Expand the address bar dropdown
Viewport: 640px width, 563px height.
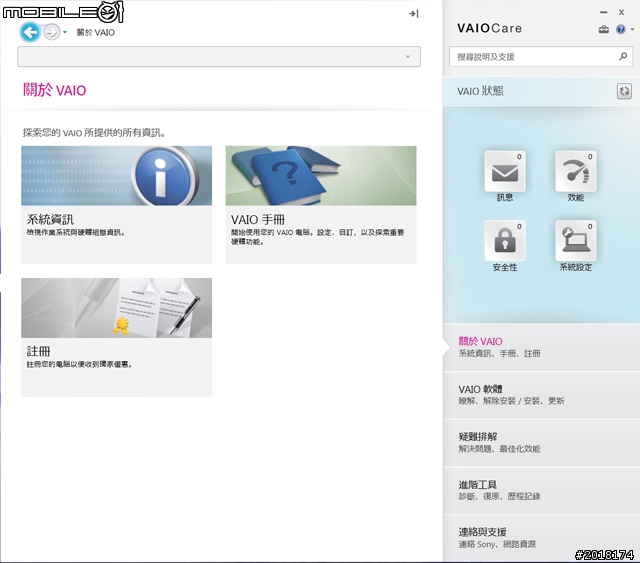(407, 57)
